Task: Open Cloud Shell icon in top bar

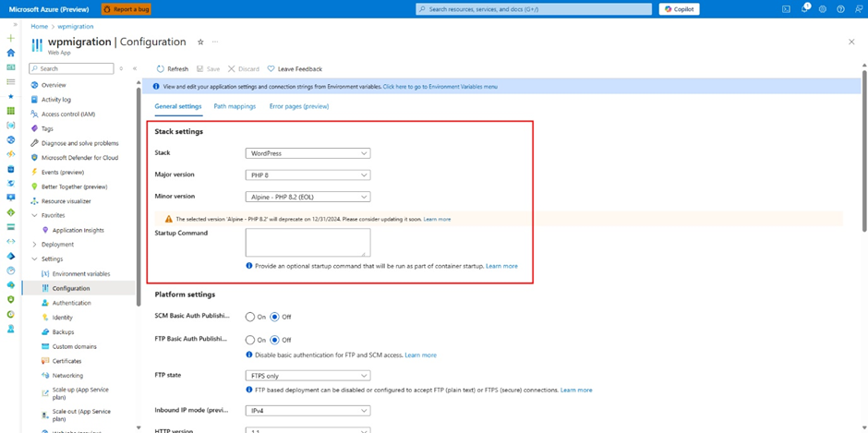Action: pyautogui.click(x=785, y=9)
